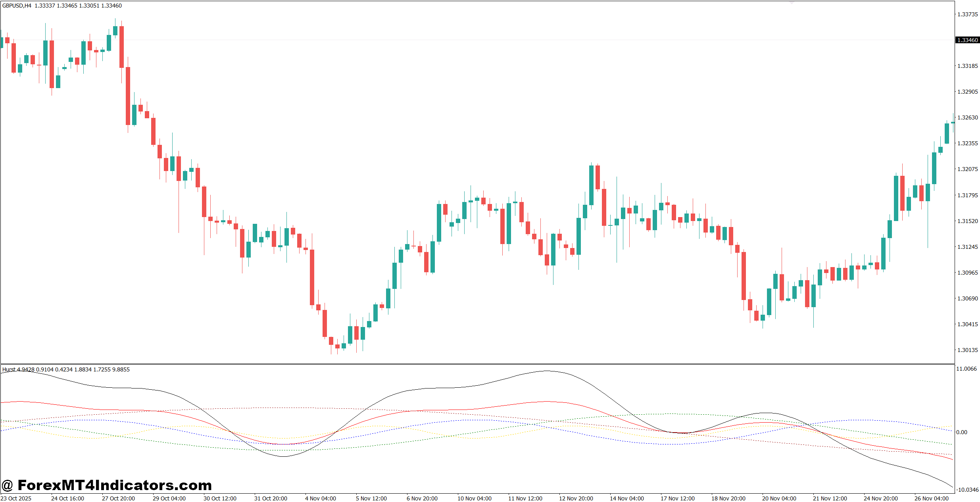Select the current price label 1.33460
980x502 pixels.
pyautogui.click(x=967, y=40)
